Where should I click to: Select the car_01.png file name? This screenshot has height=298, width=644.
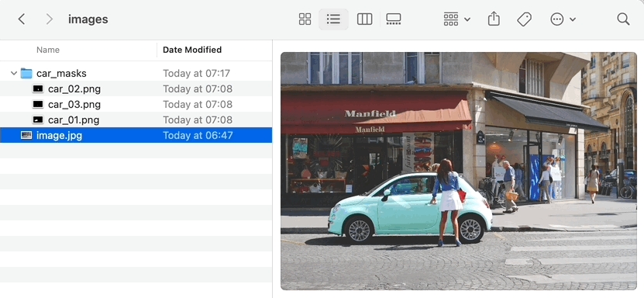[x=74, y=120]
